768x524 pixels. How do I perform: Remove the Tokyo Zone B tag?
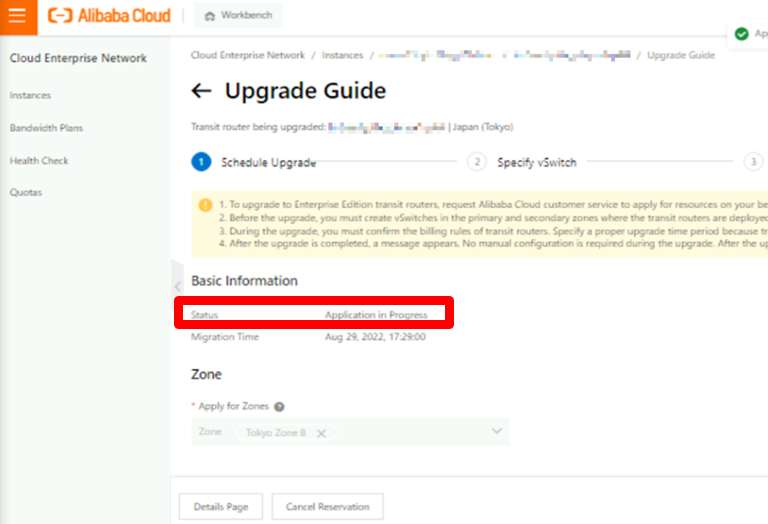[321, 433]
